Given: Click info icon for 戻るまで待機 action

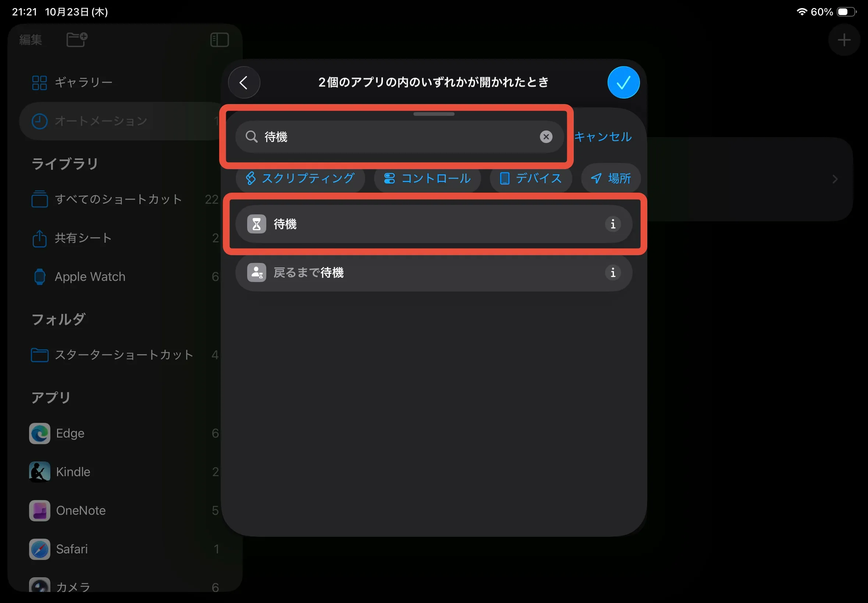Looking at the screenshot, I should pyautogui.click(x=612, y=272).
